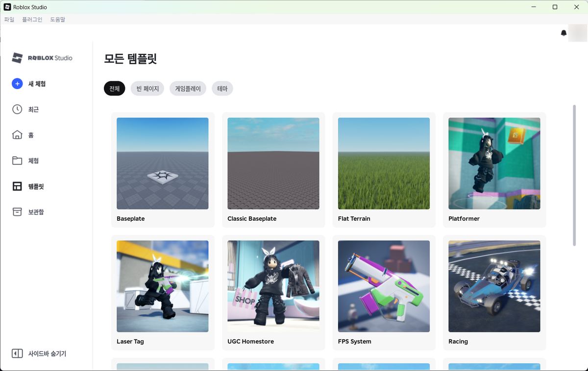
Task: Open the 도움말 menu
Action: (x=57, y=20)
